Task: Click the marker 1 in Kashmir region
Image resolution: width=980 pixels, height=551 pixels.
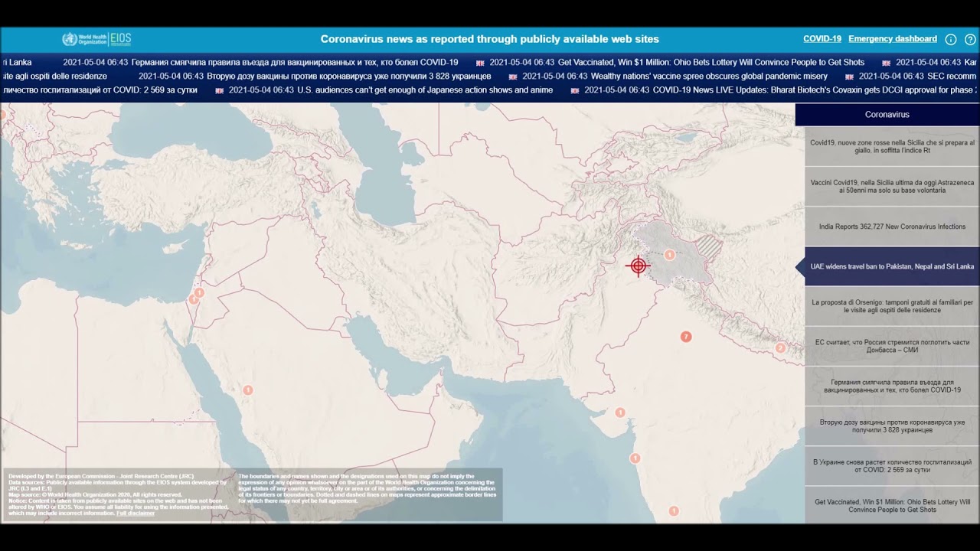Action: pyautogui.click(x=669, y=255)
